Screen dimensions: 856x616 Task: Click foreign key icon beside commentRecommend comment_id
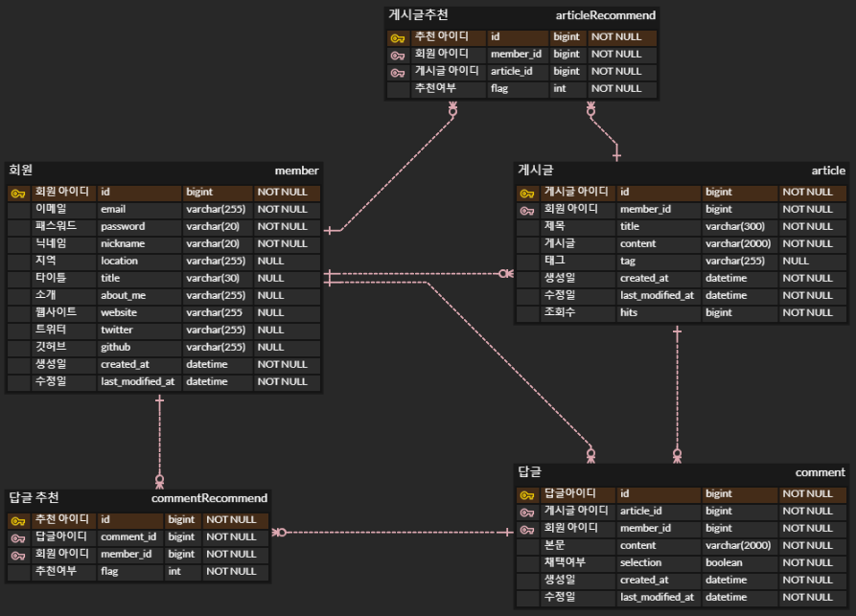point(18,538)
